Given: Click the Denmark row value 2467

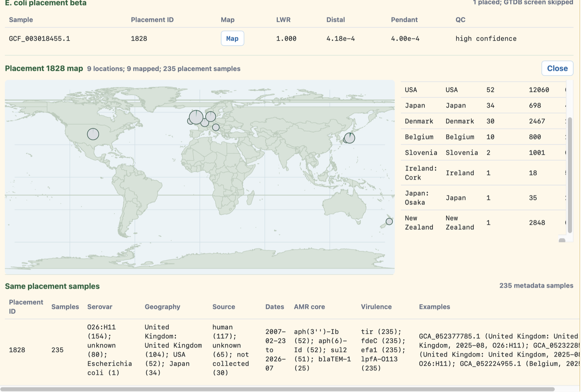Looking at the screenshot, I should coord(537,121).
